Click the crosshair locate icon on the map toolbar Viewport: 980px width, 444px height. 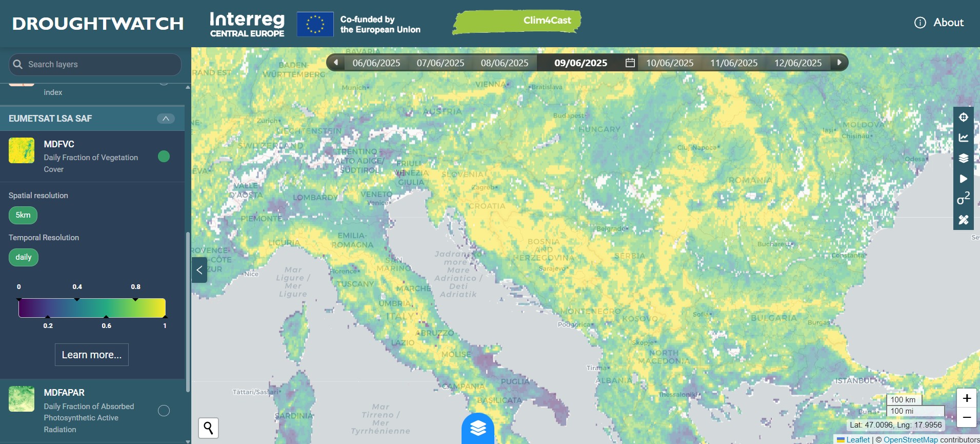click(964, 117)
